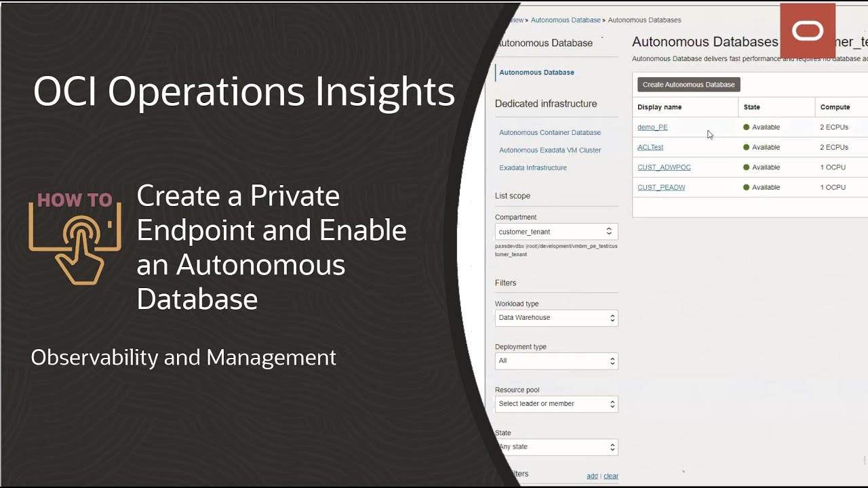Click the Dedicated infrastructure heading

[x=546, y=104]
